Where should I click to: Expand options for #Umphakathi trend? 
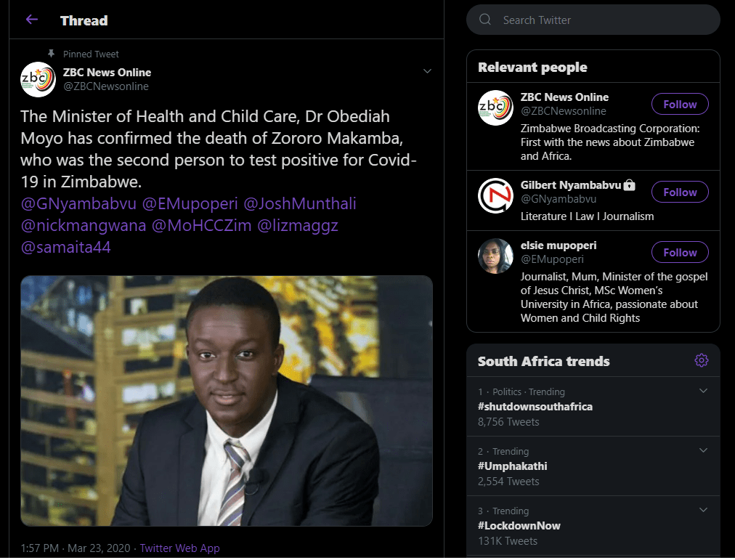(702, 451)
